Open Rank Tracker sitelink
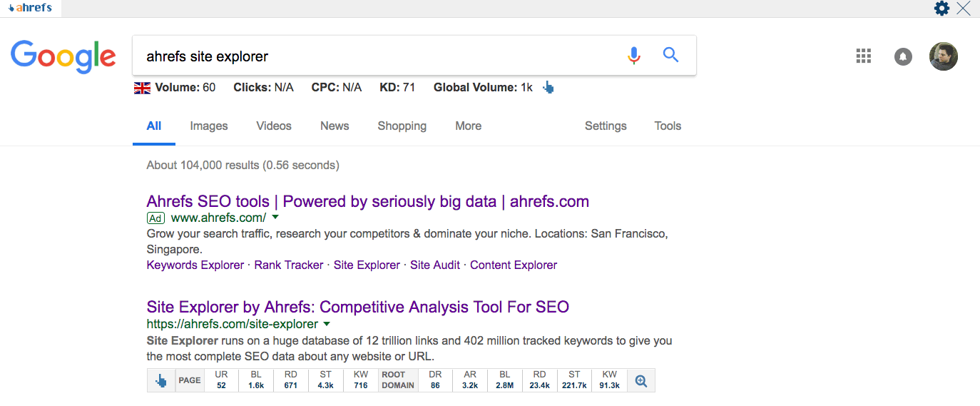The image size is (980, 406). click(289, 265)
